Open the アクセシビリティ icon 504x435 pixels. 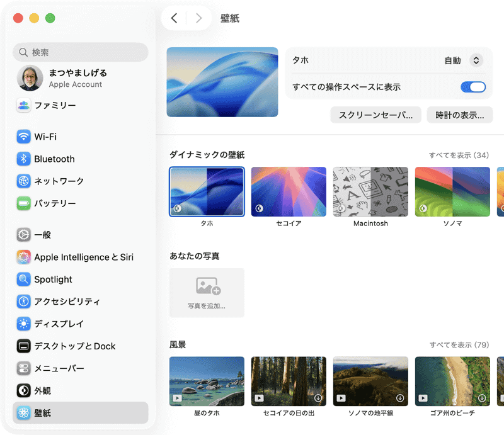click(23, 302)
